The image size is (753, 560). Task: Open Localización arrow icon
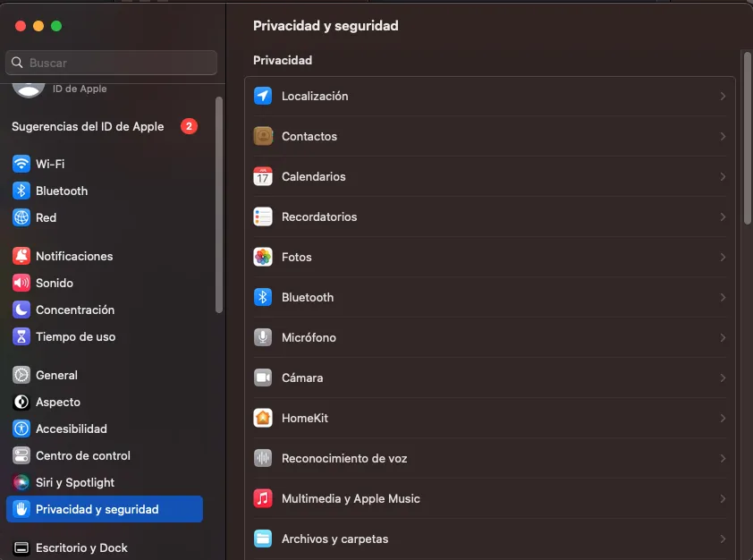(263, 96)
